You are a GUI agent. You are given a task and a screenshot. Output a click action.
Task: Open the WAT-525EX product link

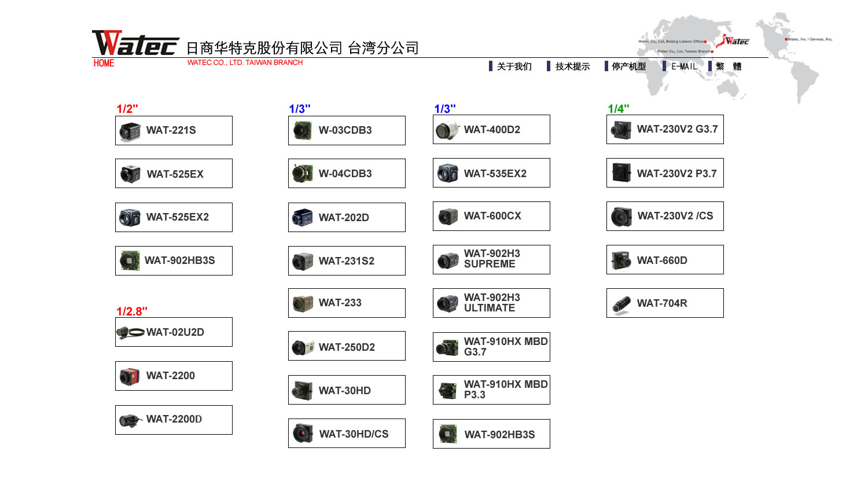175,174
